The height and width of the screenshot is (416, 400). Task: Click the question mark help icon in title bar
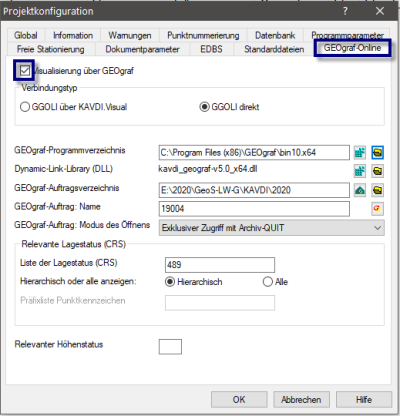345,11
